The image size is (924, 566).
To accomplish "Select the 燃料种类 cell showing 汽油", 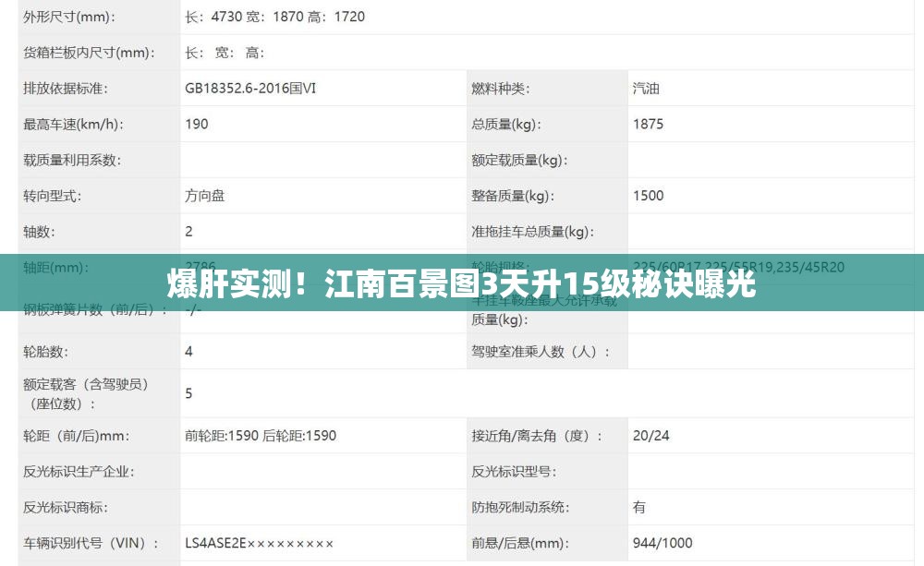I will tap(647, 89).
